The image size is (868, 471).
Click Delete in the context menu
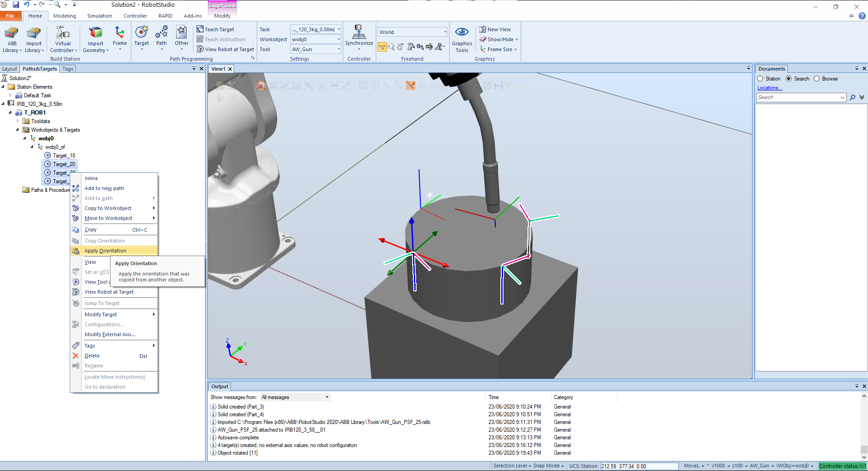92,356
